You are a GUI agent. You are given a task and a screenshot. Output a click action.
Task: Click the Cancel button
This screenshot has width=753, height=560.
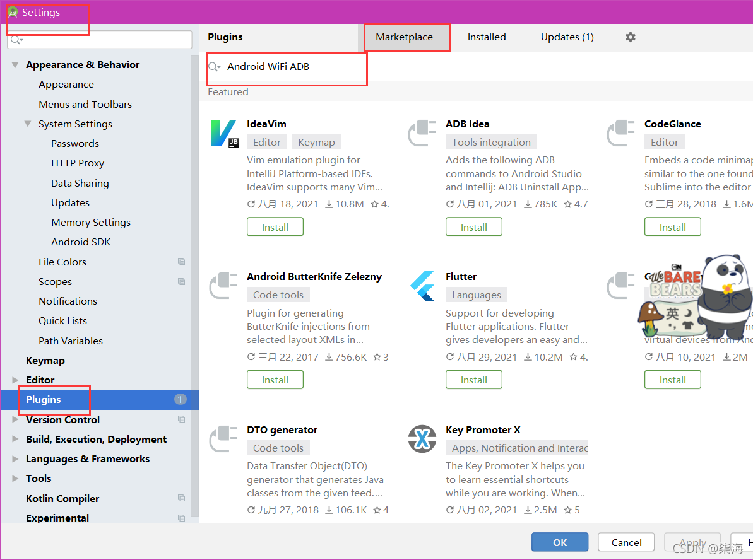(x=626, y=542)
